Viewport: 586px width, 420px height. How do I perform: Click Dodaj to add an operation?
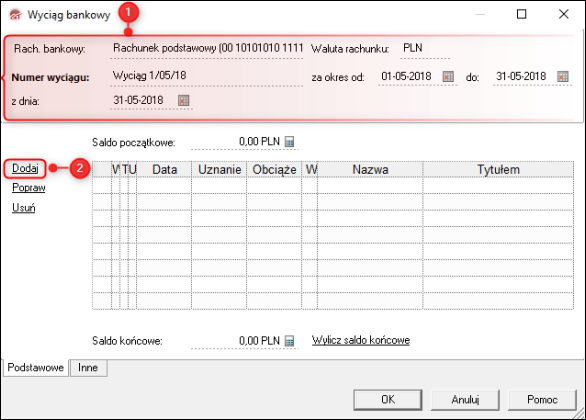pyautogui.click(x=25, y=169)
